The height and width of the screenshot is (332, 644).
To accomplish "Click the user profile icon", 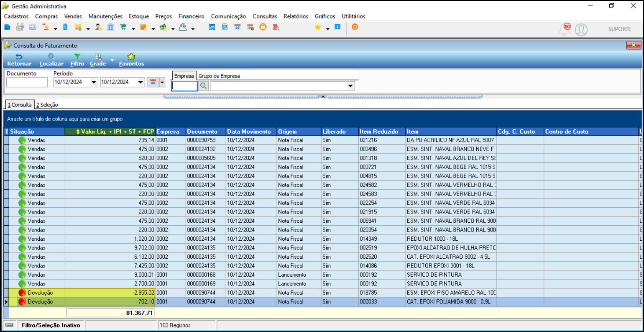I will click(x=581, y=30).
